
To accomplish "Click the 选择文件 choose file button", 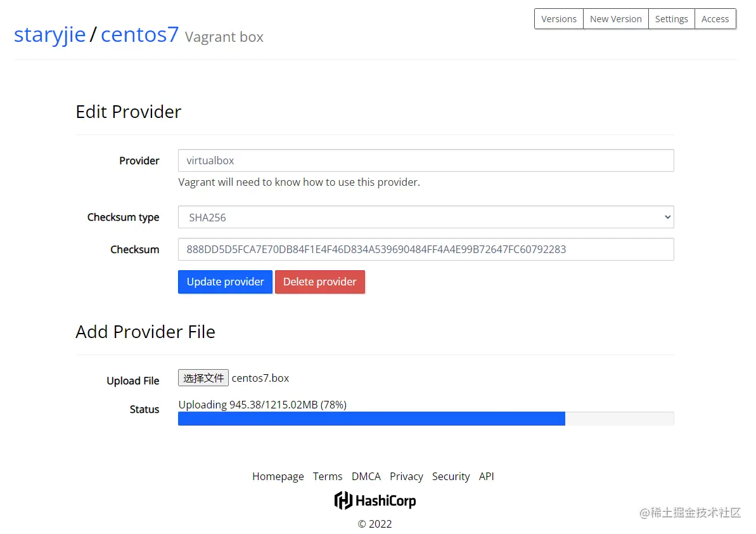I will pos(203,378).
